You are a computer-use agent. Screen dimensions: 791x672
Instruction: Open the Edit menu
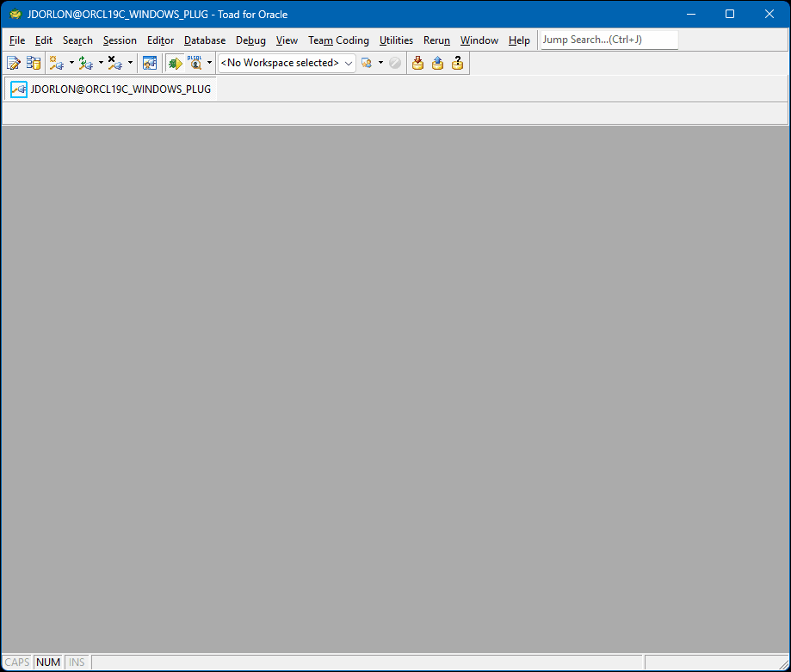coord(44,40)
